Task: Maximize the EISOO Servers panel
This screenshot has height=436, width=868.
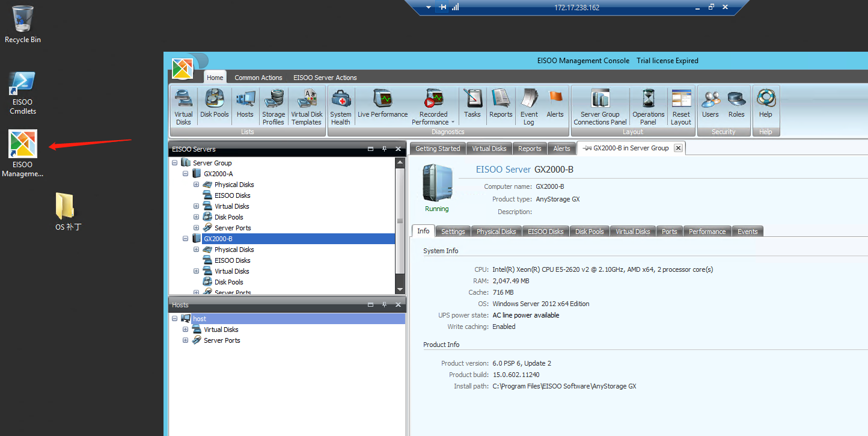Action: tap(370, 149)
